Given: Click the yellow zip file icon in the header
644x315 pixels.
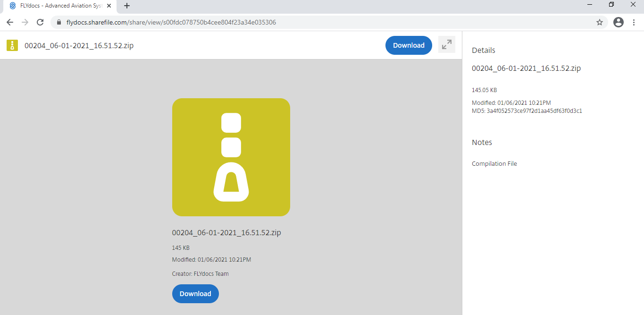Looking at the screenshot, I should [12, 45].
